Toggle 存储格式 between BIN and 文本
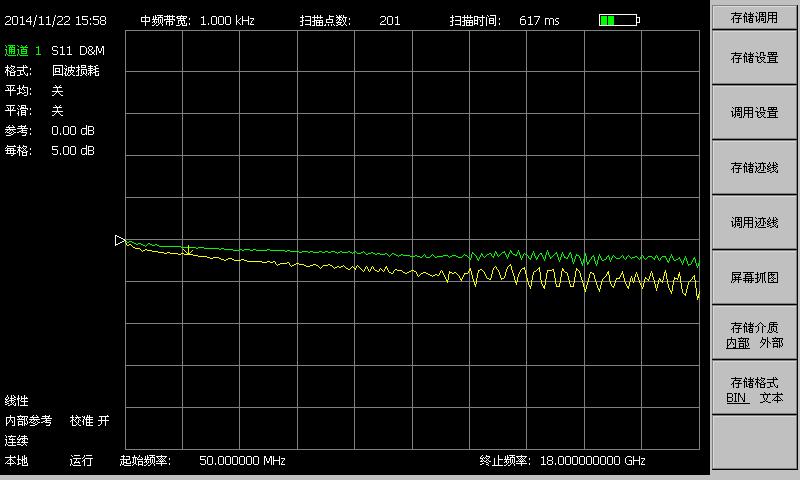800x480 pixels. (754, 389)
